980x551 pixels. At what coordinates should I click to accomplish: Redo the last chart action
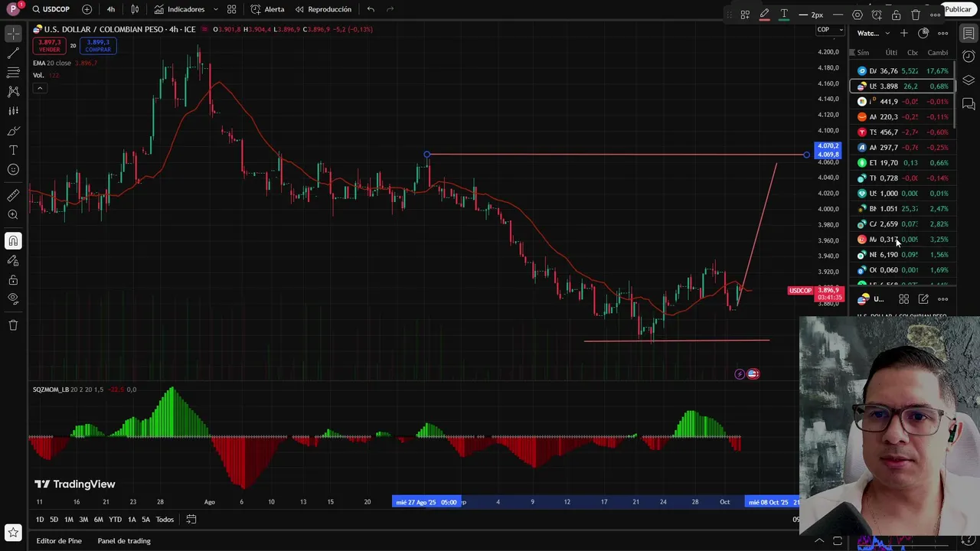point(390,9)
